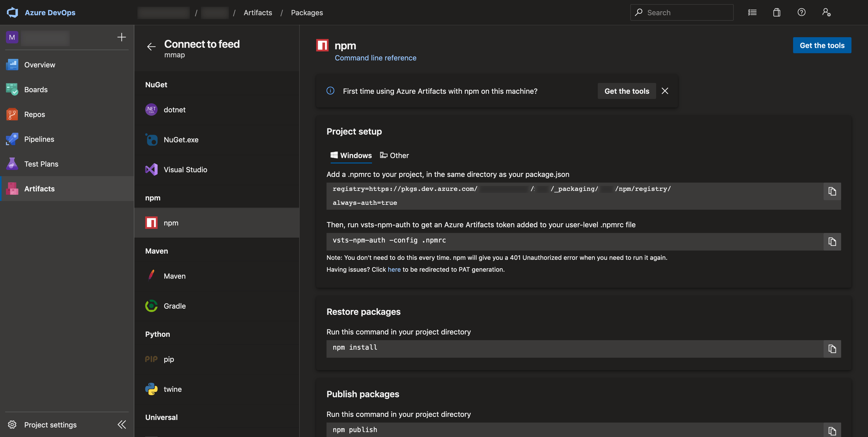Click the Get the tools button
Image resolution: width=868 pixels, height=437 pixels.
click(822, 45)
